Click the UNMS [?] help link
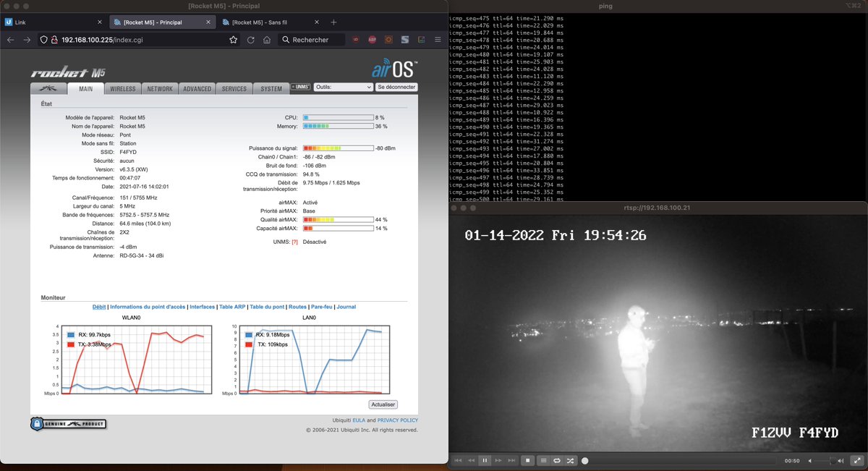The image size is (868, 471). 294,242
